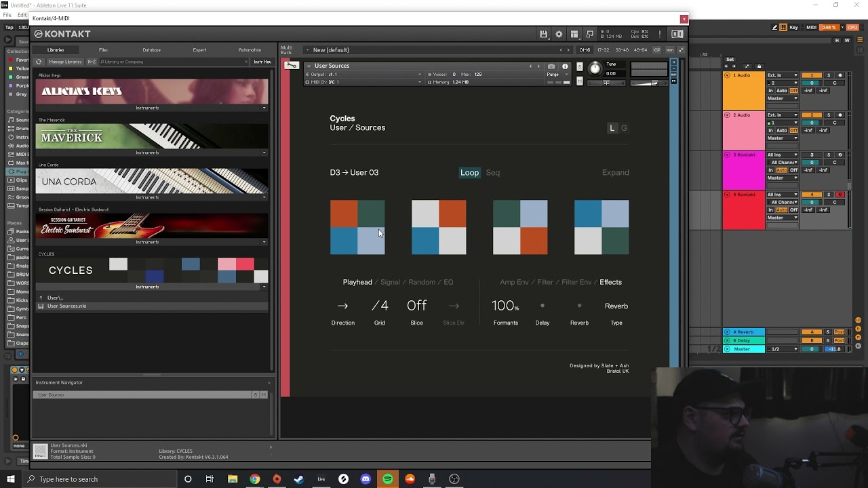Image resolution: width=868 pixels, height=488 pixels.
Task: Open Kontakt options via the gear icon
Action: pos(559,34)
